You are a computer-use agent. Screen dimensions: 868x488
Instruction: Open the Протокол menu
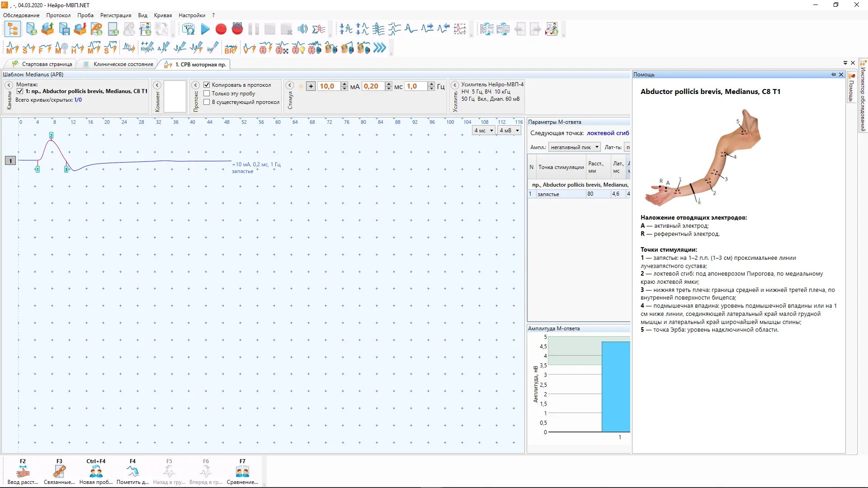pos(58,15)
